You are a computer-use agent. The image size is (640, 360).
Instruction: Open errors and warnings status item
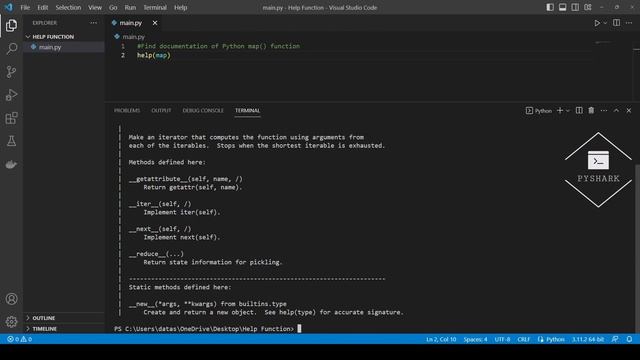coord(20,339)
